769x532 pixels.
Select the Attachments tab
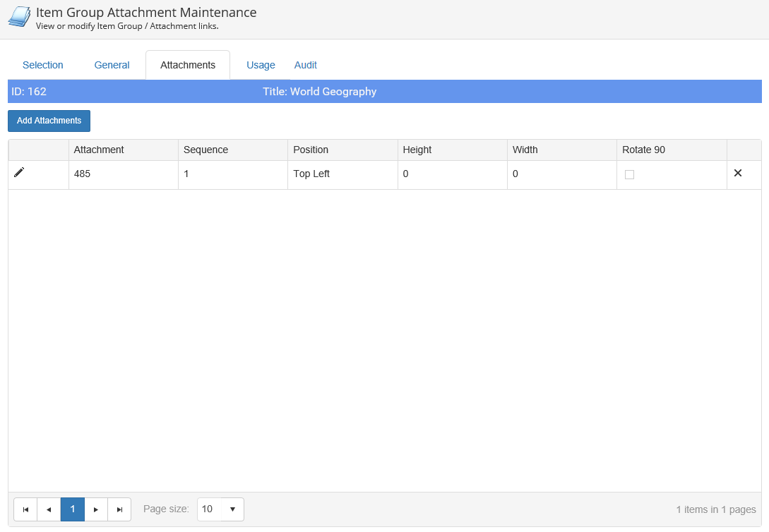[x=188, y=65]
